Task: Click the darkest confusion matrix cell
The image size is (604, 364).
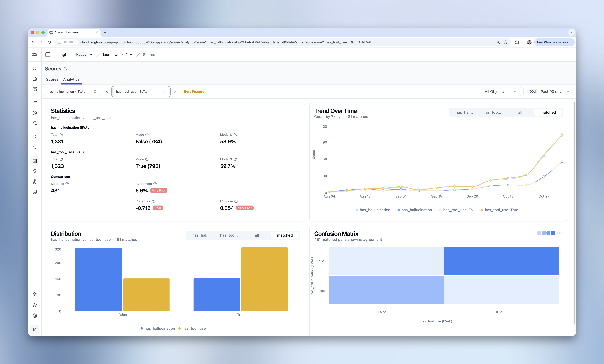Action: (x=501, y=261)
